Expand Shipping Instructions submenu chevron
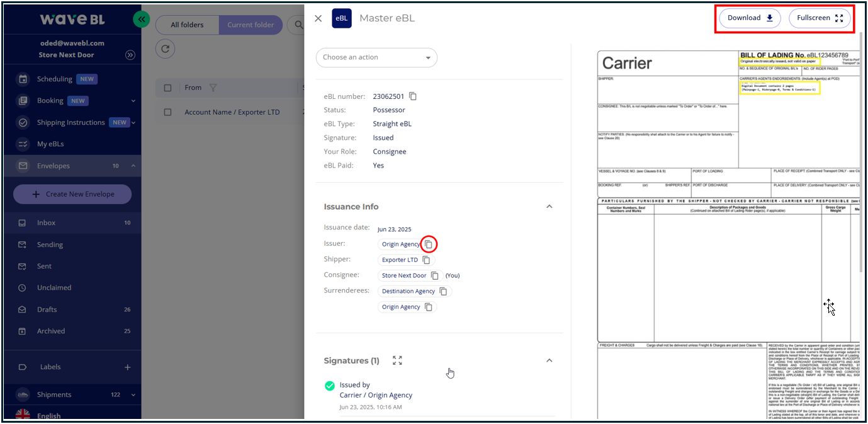Screen dimensions: 868x424 pyautogui.click(x=133, y=122)
